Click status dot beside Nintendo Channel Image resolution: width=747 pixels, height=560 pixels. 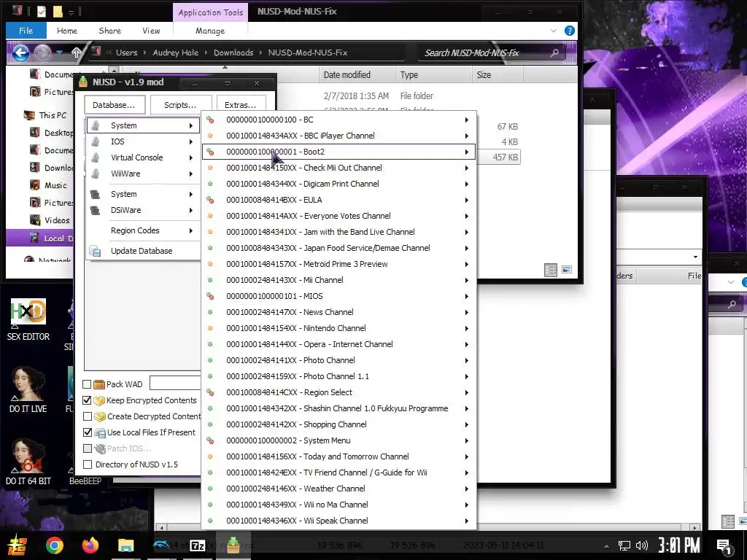pyautogui.click(x=209, y=328)
